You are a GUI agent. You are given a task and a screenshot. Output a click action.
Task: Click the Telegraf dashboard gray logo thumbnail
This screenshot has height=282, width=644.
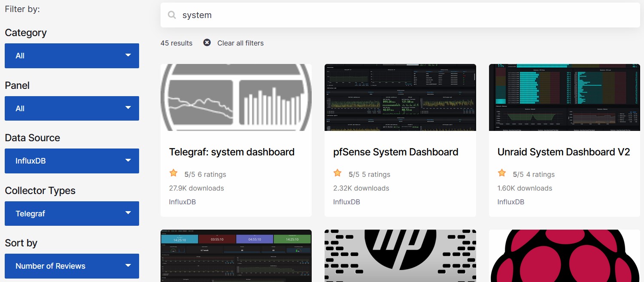(x=236, y=97)
